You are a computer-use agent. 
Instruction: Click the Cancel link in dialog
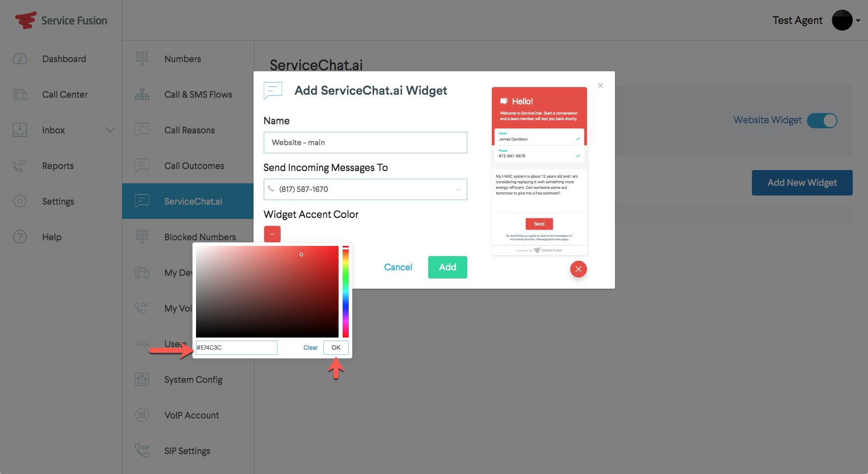[x=398, y=267]
